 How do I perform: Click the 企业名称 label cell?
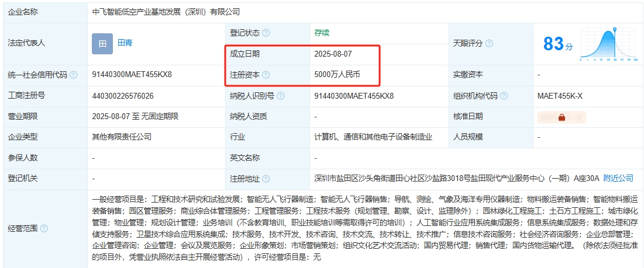pyautogui.click(x=45, y=12)
